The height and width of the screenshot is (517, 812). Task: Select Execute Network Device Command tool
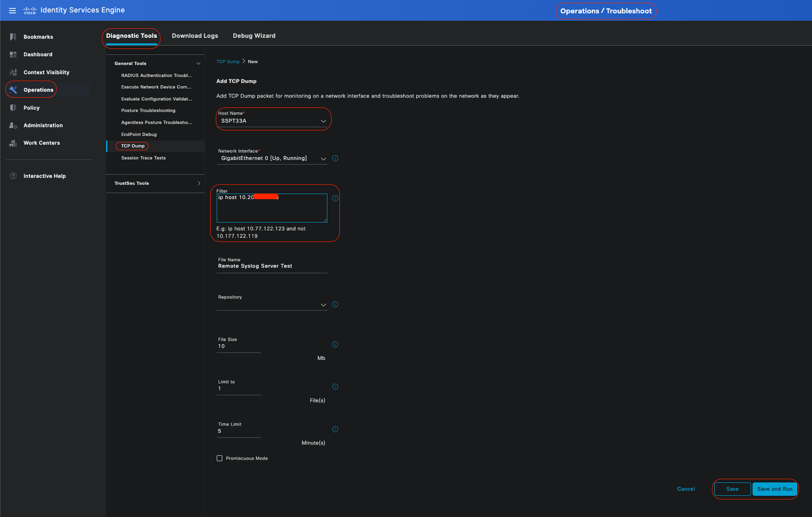(x=156, y=87)
